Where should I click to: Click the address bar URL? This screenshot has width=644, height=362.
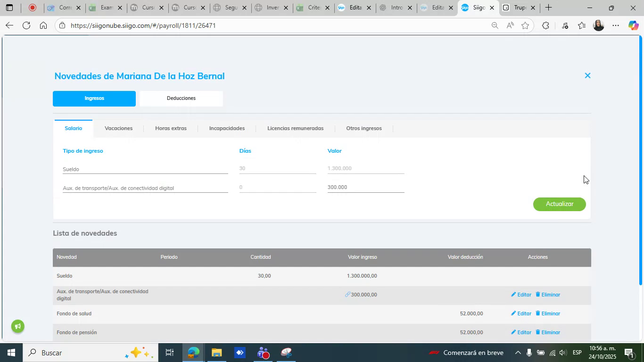(x=143, y=25)
